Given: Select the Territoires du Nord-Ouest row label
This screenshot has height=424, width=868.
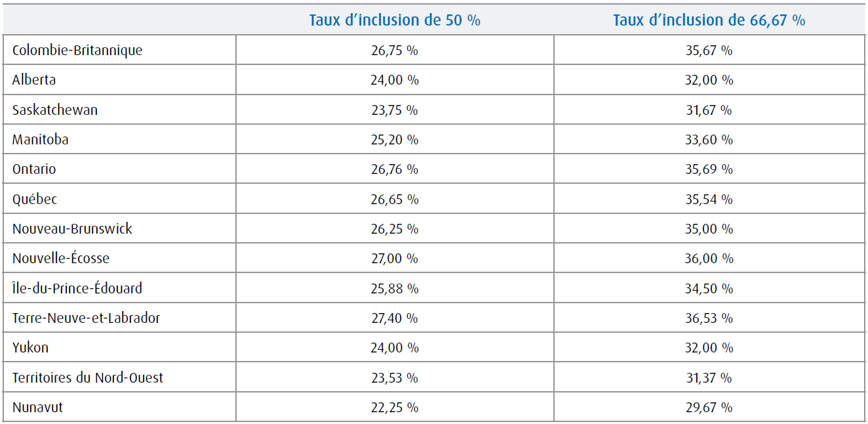Looking at the screenshot, I should 88,378.
